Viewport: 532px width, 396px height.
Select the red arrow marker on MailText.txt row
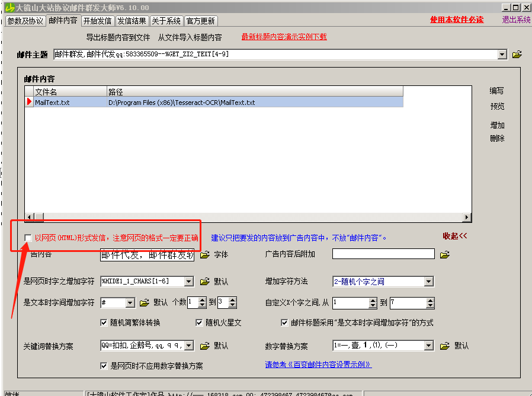(x=29, y=102)
